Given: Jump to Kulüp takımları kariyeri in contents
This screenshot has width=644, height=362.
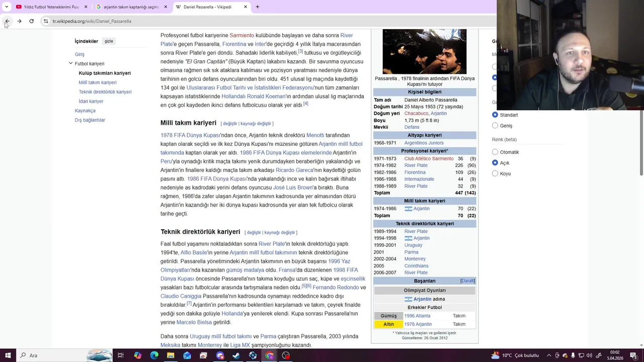Looking at the screenshot, I should pyautogui.click(x=105, y=73).
